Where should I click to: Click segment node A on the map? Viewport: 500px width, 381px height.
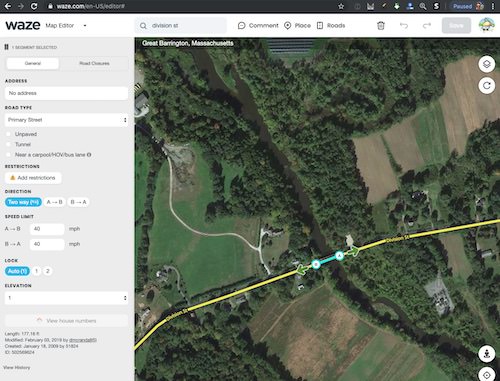pos(339,256)
